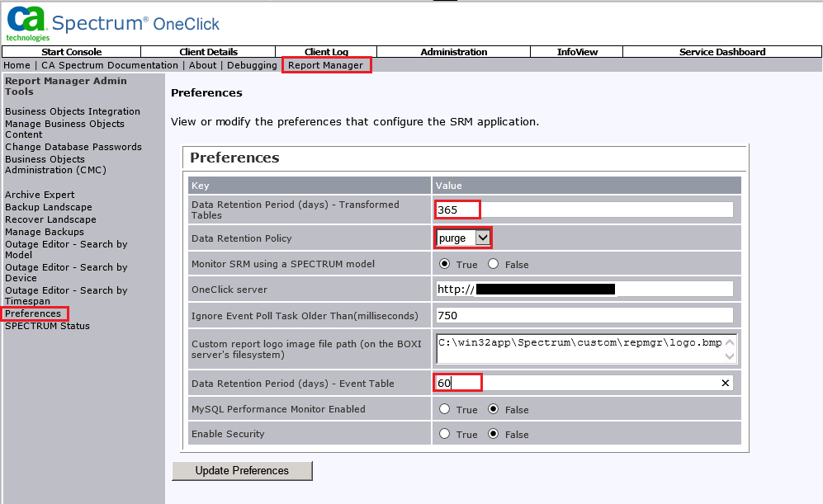Click the Transformed Tables retention field

click(584, 210)
